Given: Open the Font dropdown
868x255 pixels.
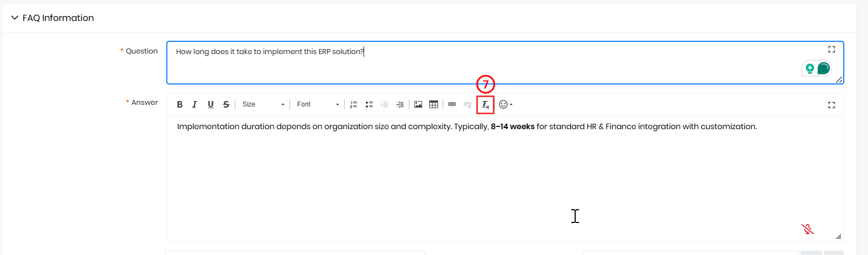Looking at the screenshot, I should 318,104.
